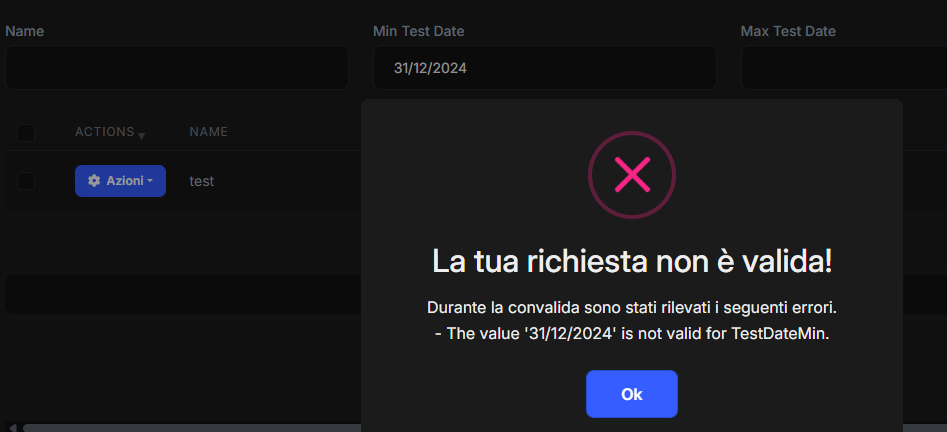The height and width of the screenshot is (432, 947).
Task: Click the red X error icon
Action: pos(631,176)
